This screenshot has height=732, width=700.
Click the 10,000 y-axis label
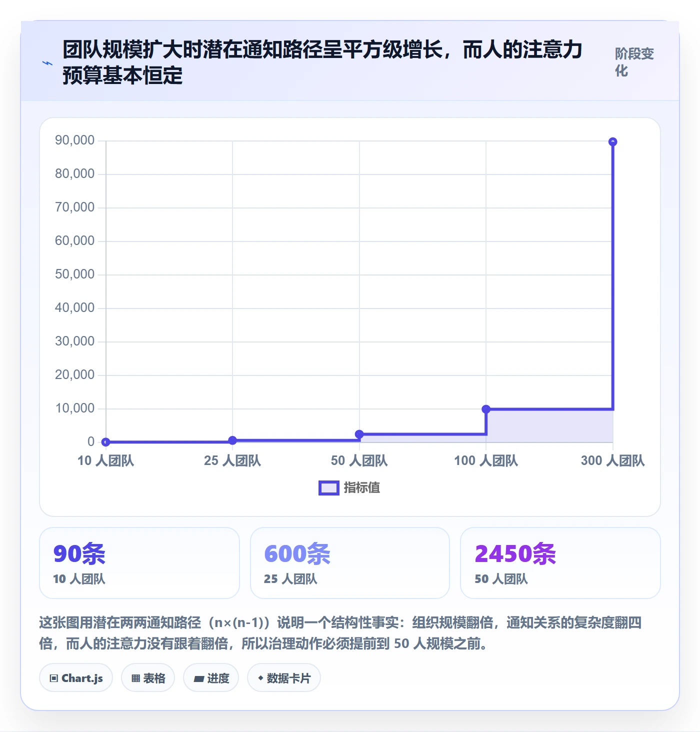[75, 408]
